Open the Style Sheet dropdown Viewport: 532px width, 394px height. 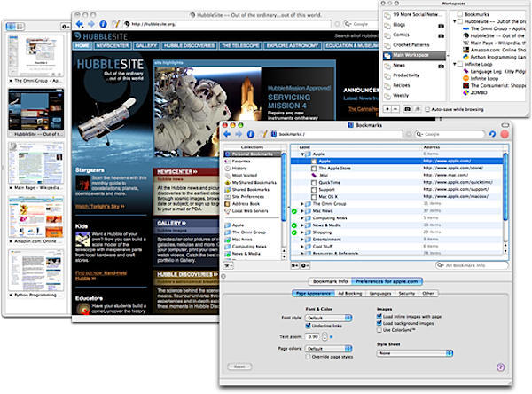[415, 352]
